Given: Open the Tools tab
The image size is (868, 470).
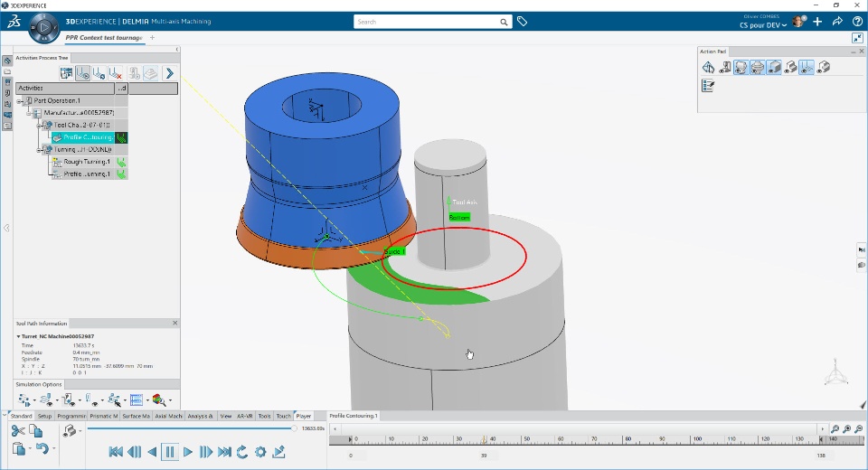Looking at the screenshot, I should coord(265,416).
